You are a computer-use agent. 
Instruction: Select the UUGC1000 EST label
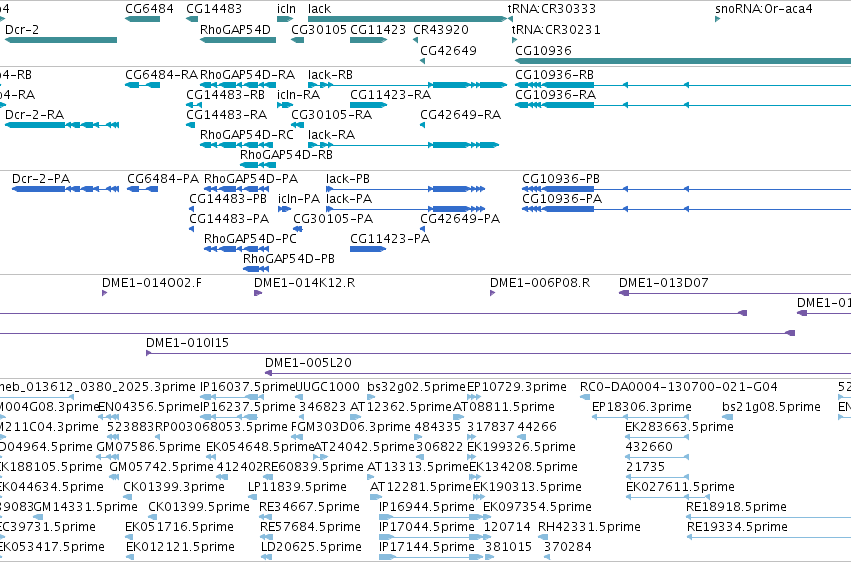327,387
